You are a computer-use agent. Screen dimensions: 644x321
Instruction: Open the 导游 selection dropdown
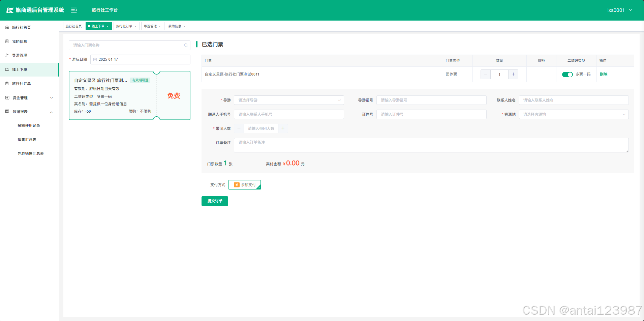[x=289, y=100]
